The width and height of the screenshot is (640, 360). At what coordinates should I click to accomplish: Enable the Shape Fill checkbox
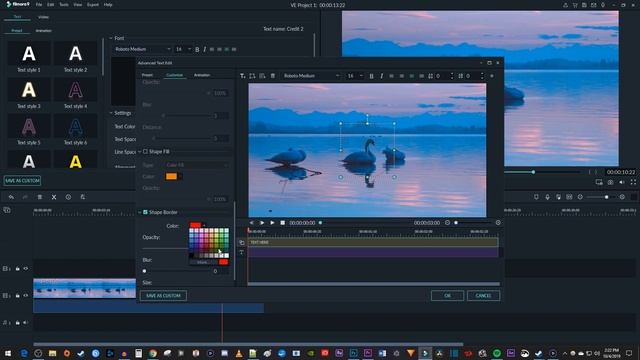(145, 151)
